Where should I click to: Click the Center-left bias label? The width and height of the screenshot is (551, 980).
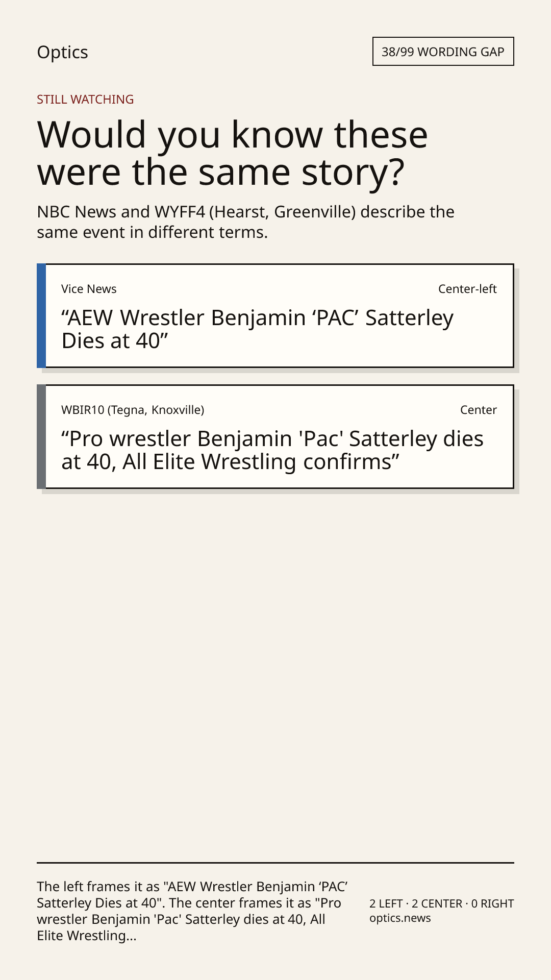467,289
